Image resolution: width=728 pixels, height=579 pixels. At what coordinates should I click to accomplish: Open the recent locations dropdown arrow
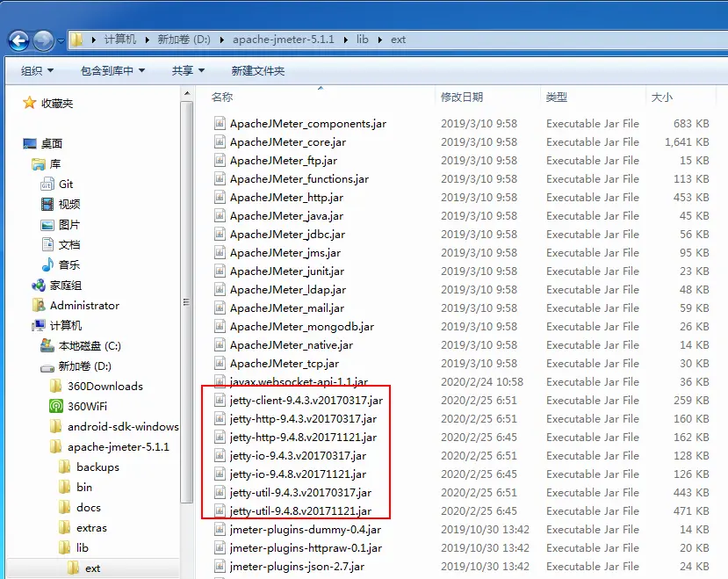click(x=61, y=41)
